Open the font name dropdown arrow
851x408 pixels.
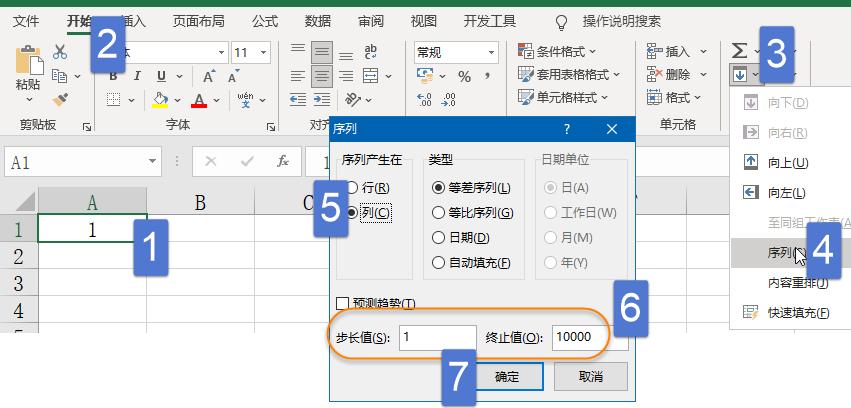pos(221,53)
